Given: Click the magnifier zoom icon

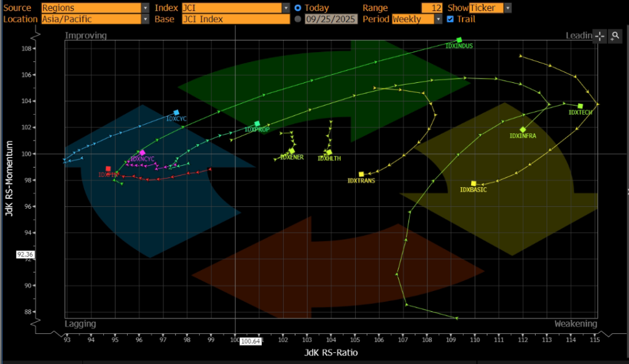Looking at the screenshot, I should click(615, 36).
